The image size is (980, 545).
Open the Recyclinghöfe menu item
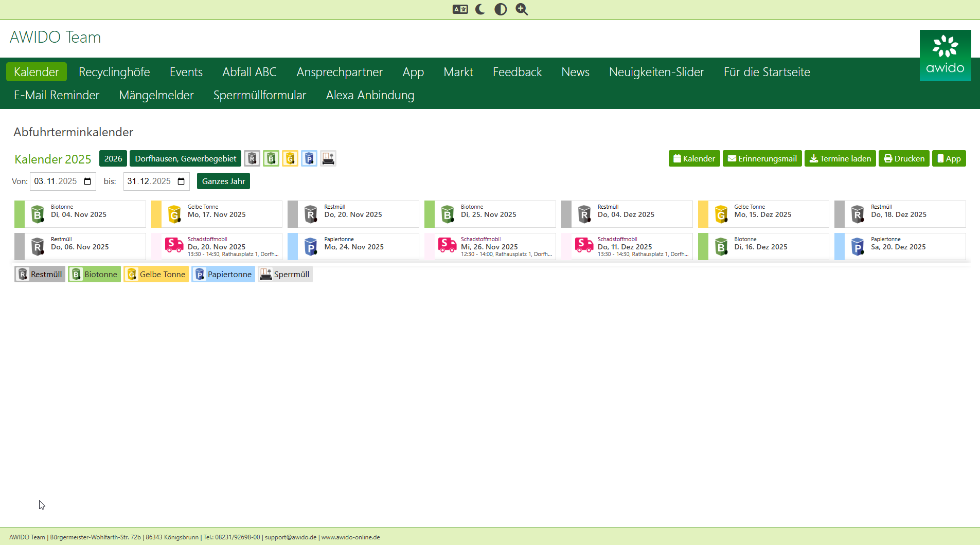[x=114, y=72]
